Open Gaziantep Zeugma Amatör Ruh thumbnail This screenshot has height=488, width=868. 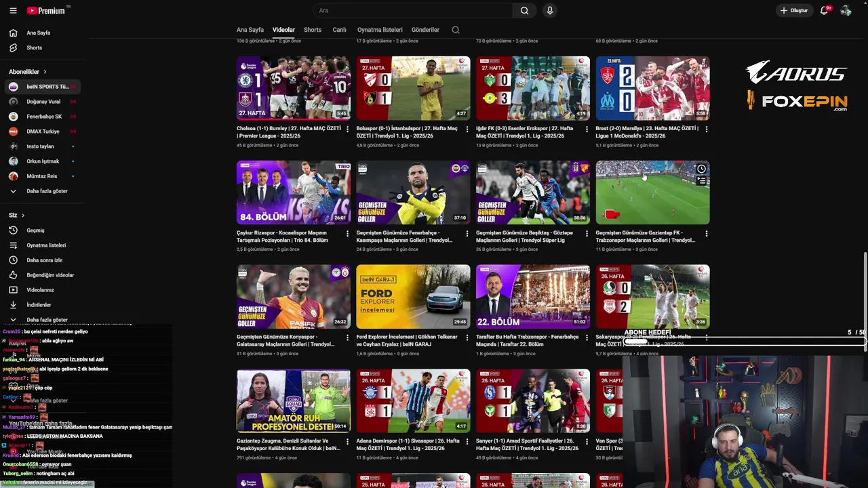coord(294,401)
